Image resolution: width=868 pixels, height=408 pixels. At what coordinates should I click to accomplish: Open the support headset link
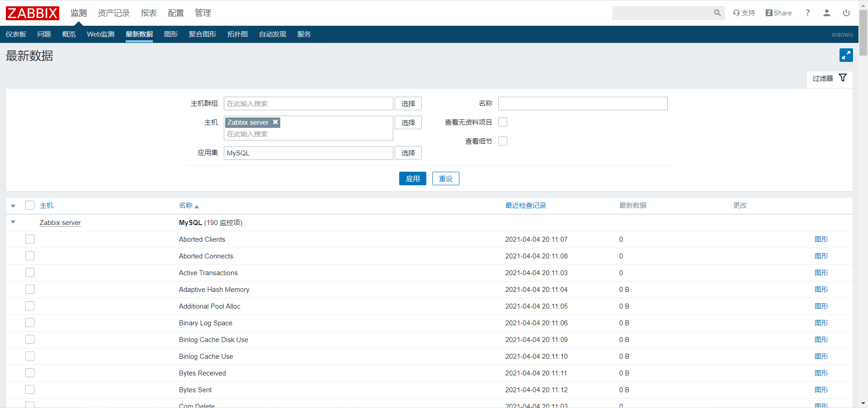744,13
